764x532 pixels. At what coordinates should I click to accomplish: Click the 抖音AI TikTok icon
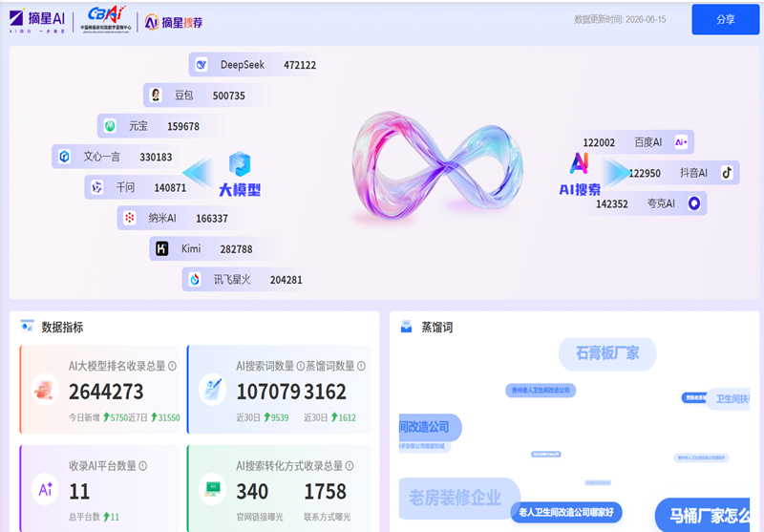[727, 173]
